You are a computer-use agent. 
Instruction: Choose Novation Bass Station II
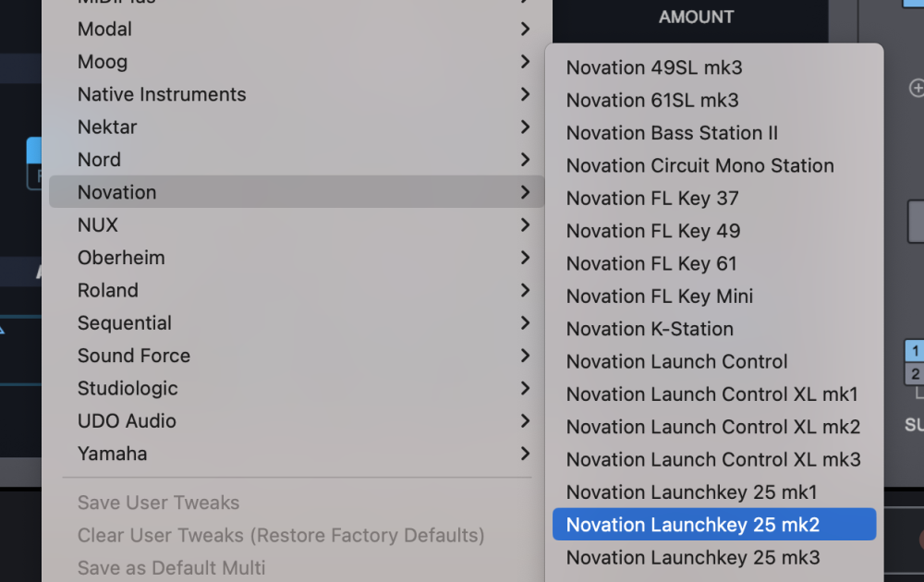pos(672,133)
